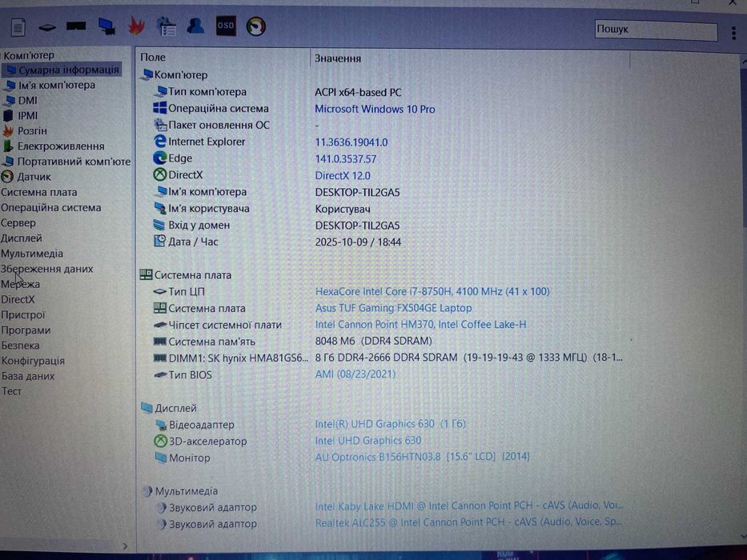The width and height of the screenshot is (747, 560).
Task: Click the 3D-акселератор row icon
Action: [x=161, y=441]
